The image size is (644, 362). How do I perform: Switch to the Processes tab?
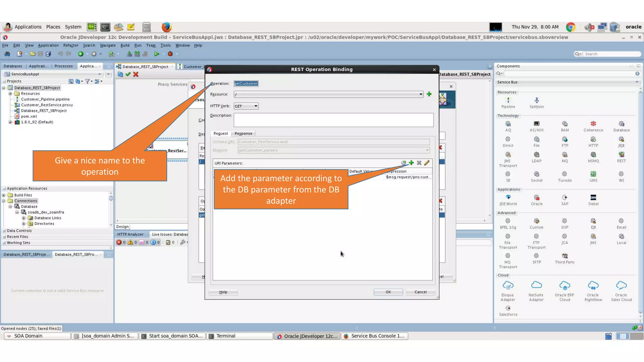tap(64, 66)
